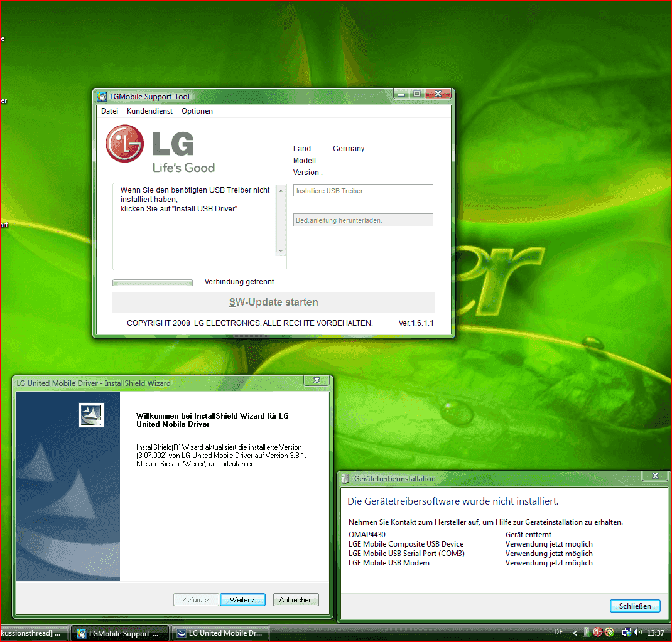Click Weiter in InstallShield Wizard

242,599
